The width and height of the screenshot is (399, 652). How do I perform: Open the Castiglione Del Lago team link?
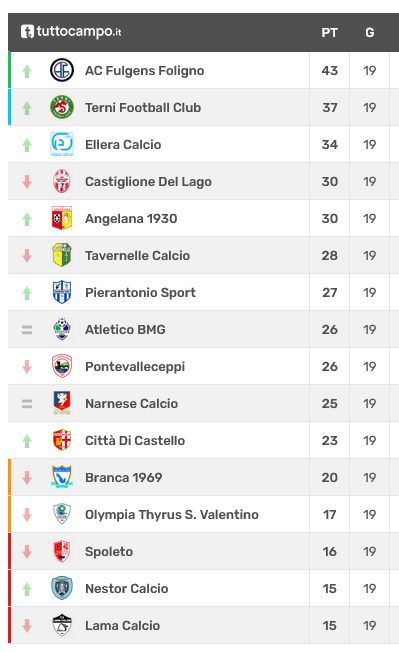148,182
